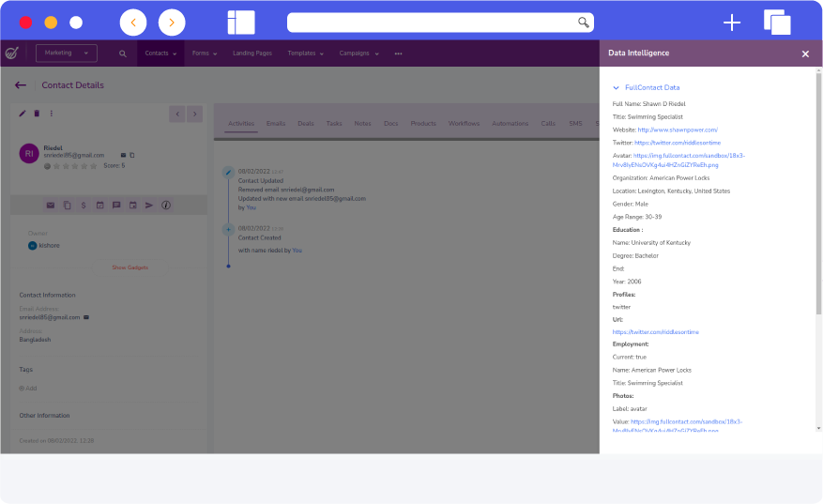Image resolution: width=823 pixels, height=504 pixels.
Task: Go back using Contact Details arrow
Action: (x=21, y=85)
